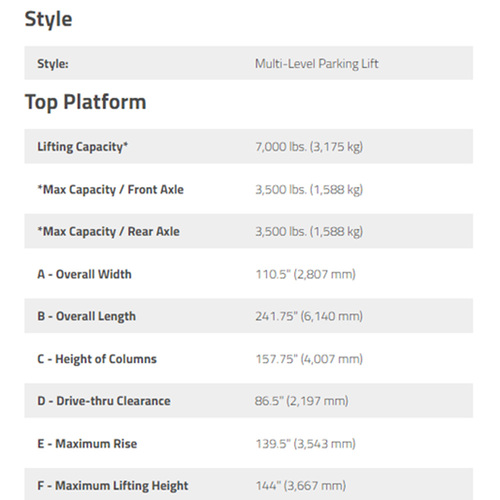Viewport: 500px width, 500px height.
Task: Select the Style: row label
Action: point(53,63)
